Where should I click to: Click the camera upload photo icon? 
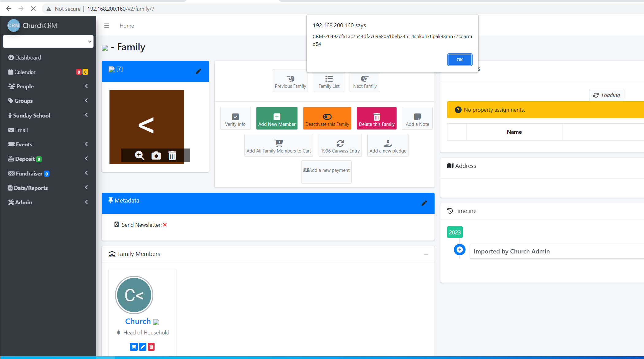pos(156,156)
